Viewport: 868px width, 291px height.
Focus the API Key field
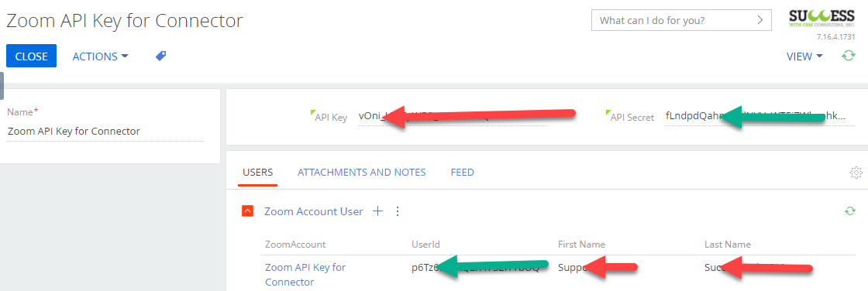(x=453, y=117)
